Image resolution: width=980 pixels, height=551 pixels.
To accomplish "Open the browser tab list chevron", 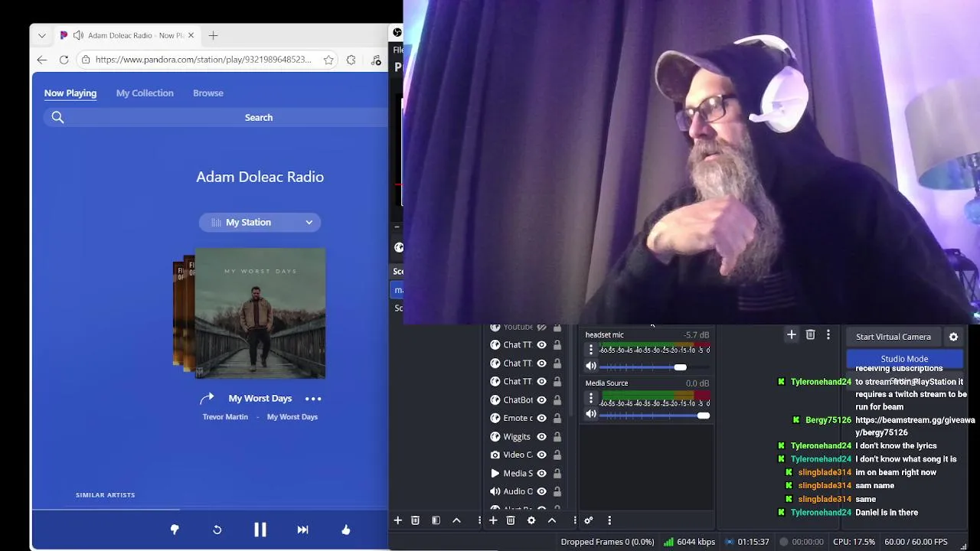I will (x=42, y=35).
